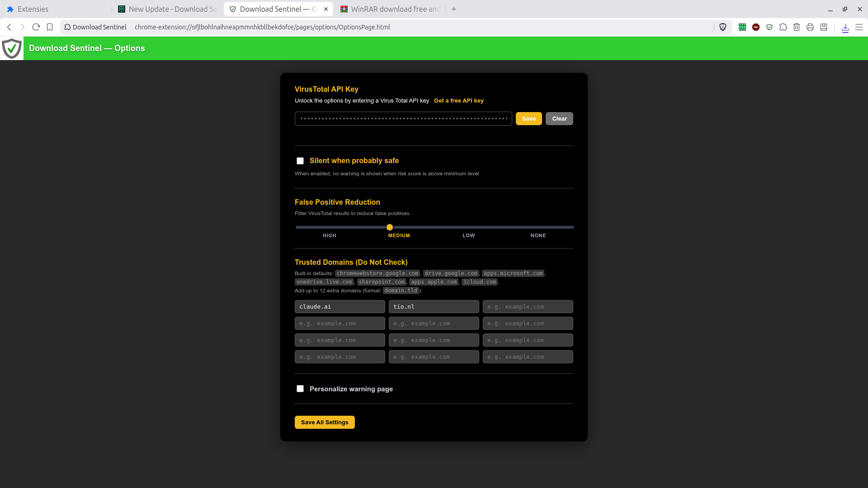Screen dimensions: 868x488
Task: Show the downloads panel
Action: tap(845, 28)
